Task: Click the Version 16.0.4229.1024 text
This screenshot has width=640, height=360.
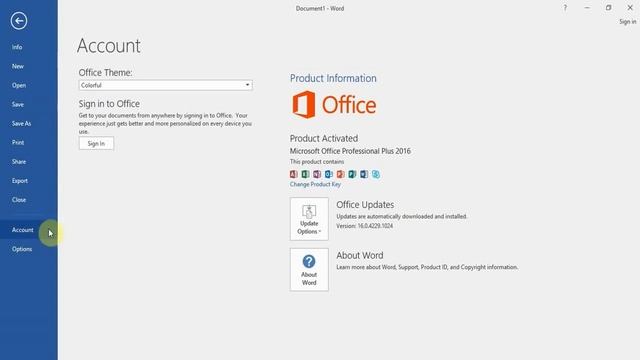Action: [364, 226]
